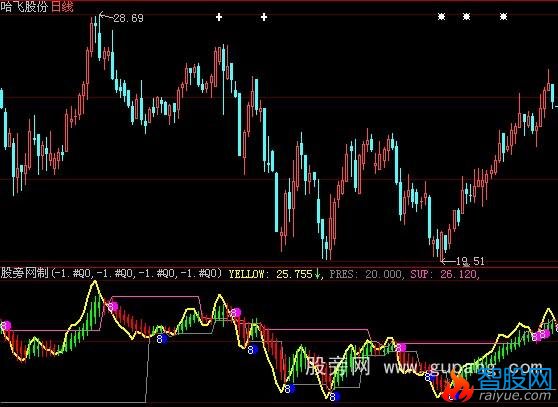Select the 日线 daily period label
Image resolution: width=558 pixels, height=407 pixels.
[x=63, y=7]
